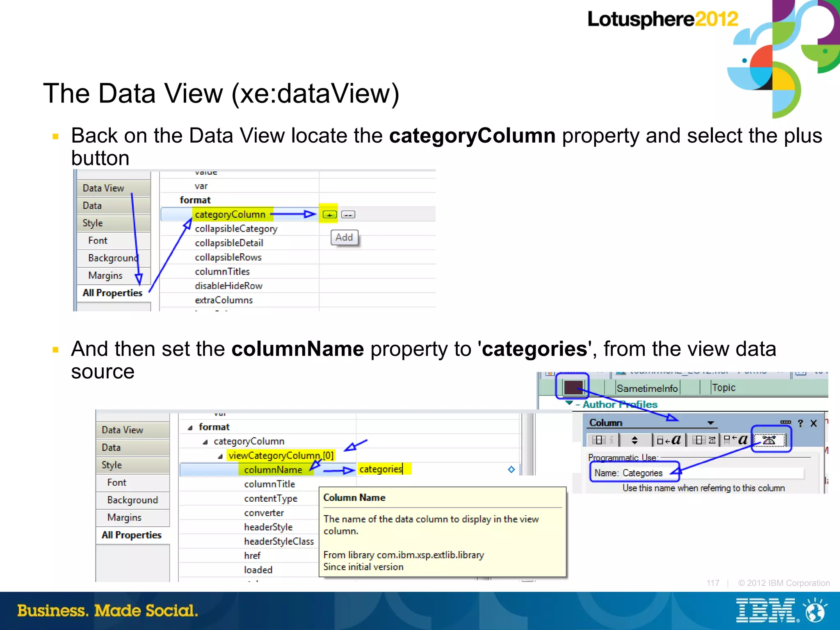Open the Column selector dropdown arrow

point(711,423)
